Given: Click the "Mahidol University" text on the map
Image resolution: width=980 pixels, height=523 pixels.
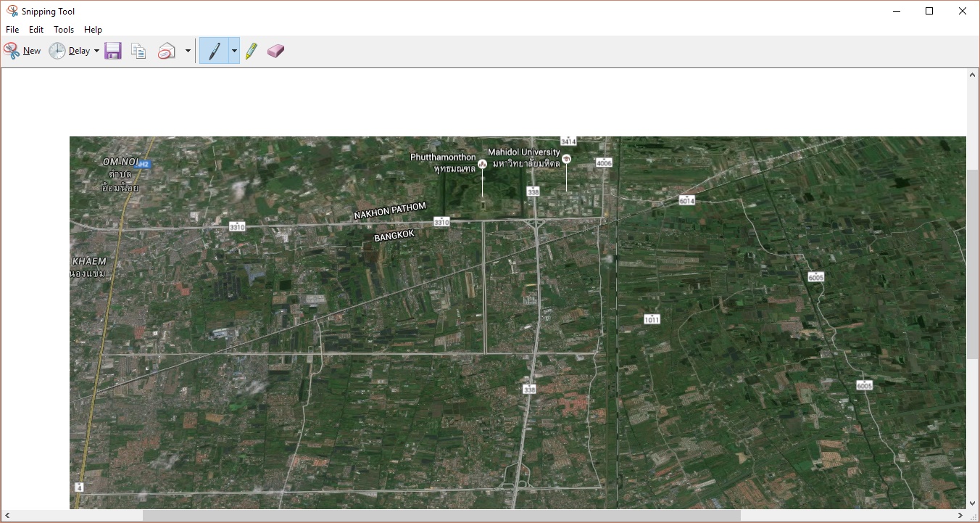Looking at the screenshot, I should (524, 152).
